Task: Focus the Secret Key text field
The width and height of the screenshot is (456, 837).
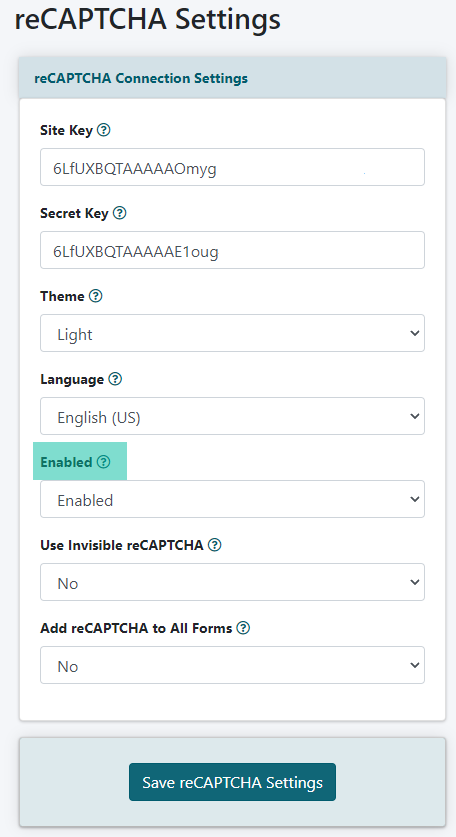Action: (x=232, y=250)
